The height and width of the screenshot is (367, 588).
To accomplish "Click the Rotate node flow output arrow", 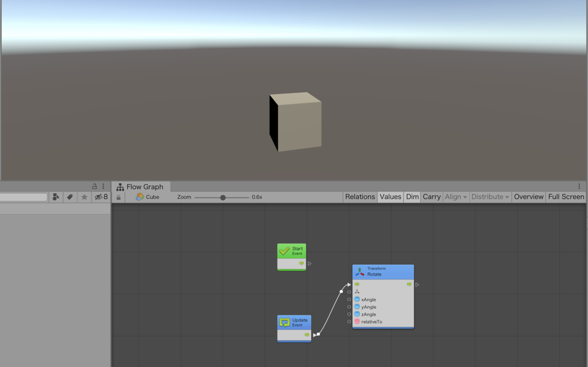I will point(409,284).
